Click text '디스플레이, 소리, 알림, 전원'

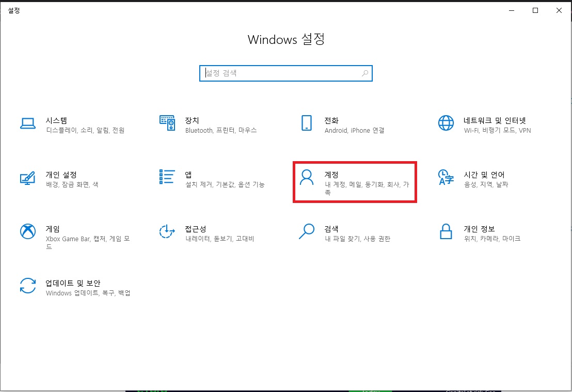pyautogui.click(x=85, y=130)
